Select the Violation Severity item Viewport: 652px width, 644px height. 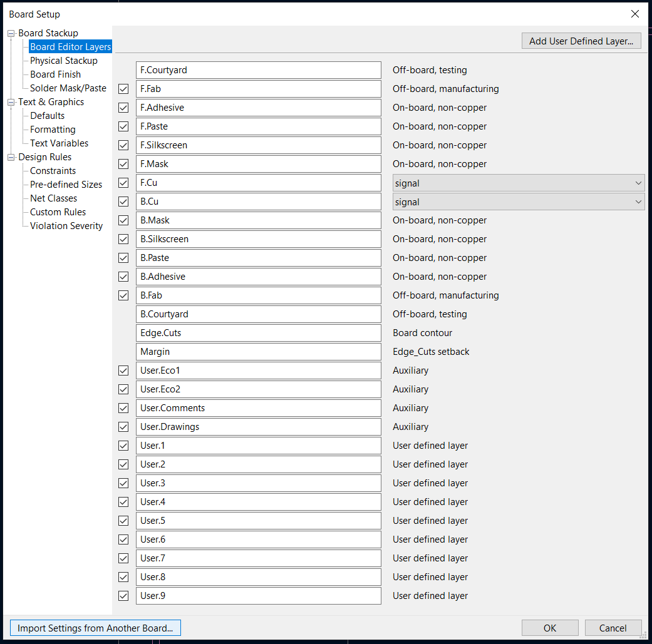point(66,225)
